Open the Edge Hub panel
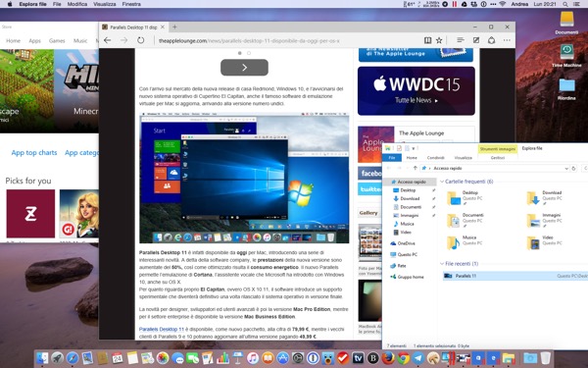This screenshot has width=588, height=368. [461, 40]
